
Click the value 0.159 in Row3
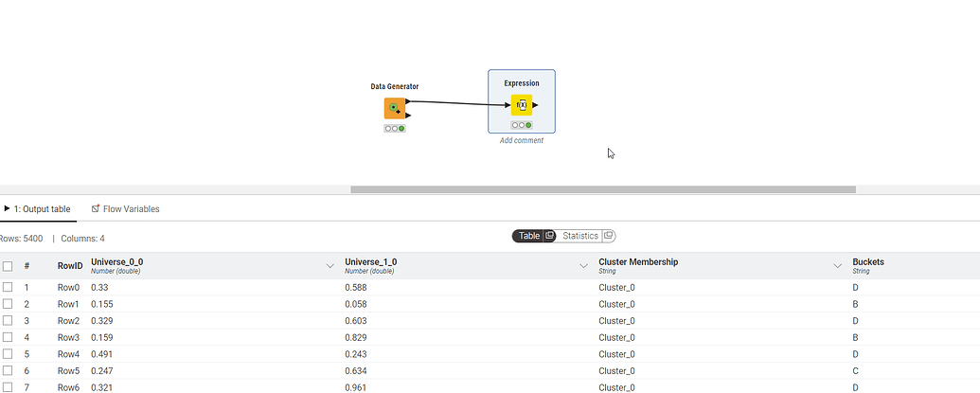click(x=102, y=337)
